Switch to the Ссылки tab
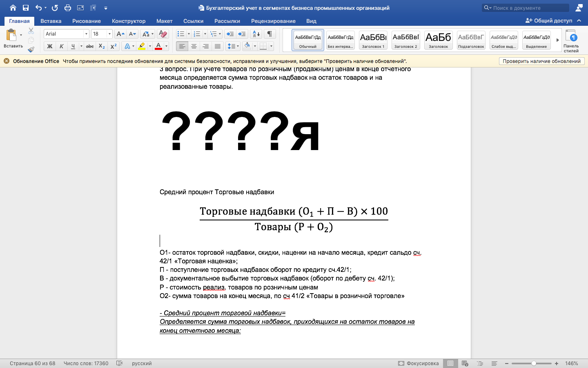Image resolution: width=588 pixels, height=368 pixels. [x=193, y=21]
